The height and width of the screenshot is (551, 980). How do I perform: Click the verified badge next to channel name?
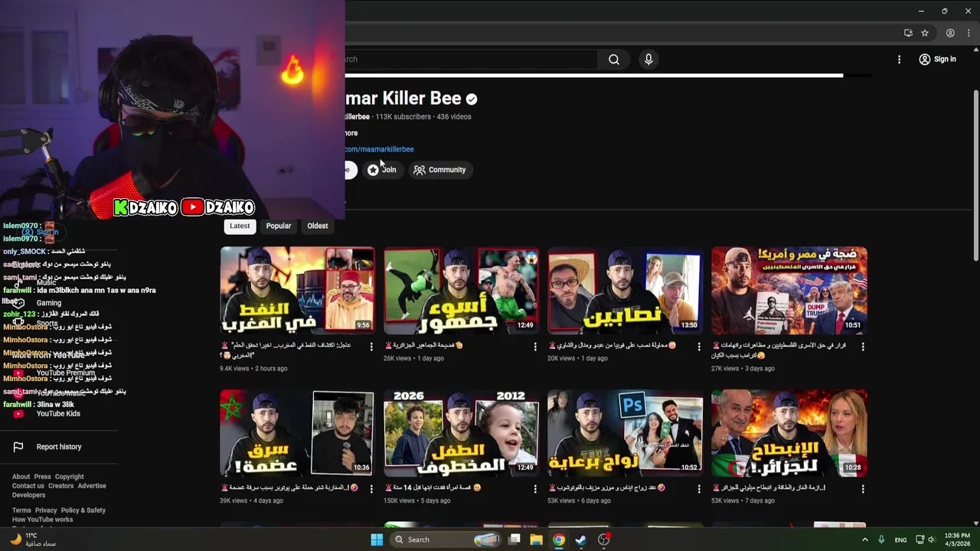[x=472, y=99]
